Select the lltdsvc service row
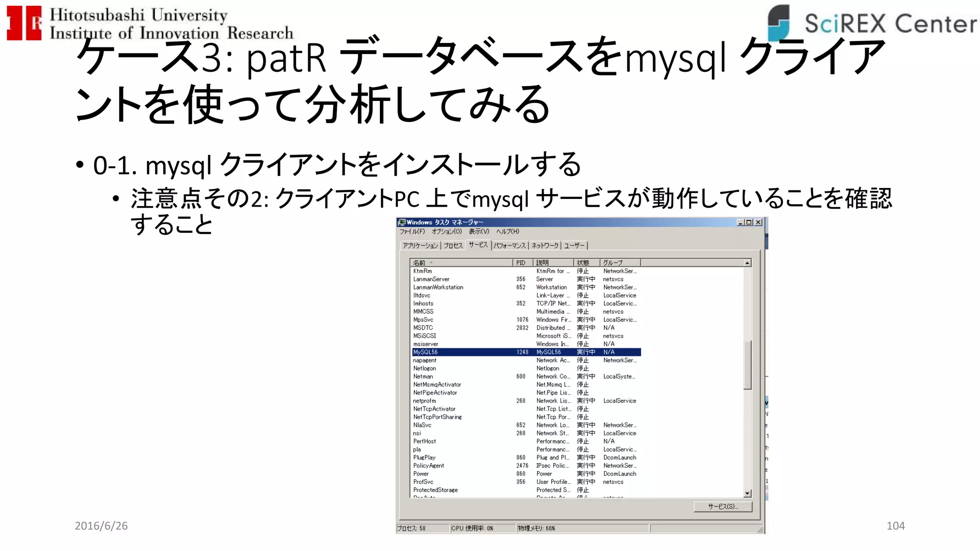The image size is (980, 551). (526, 296)
